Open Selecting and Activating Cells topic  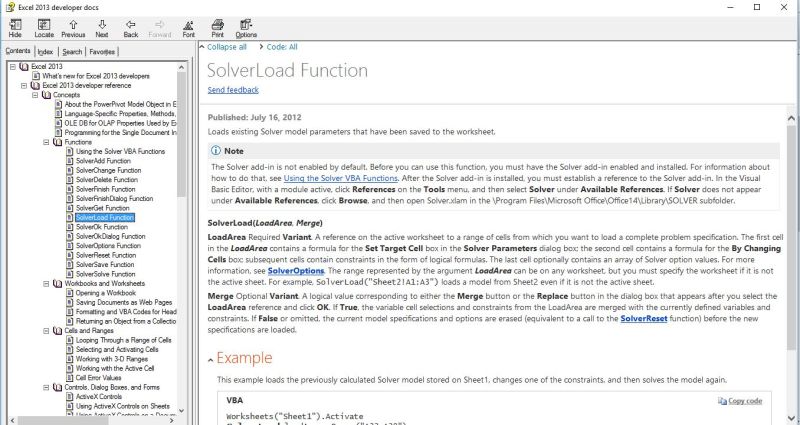click(x=117, y=349)
